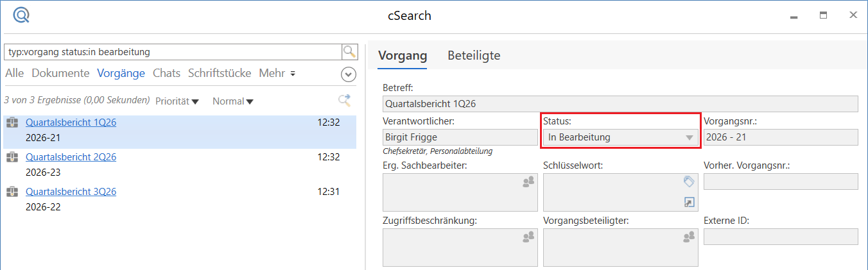The width and height of the screenshot is (868, 270).
Task: Close the cSearch window
Action: pyautogui.click(x=853, y=15)
